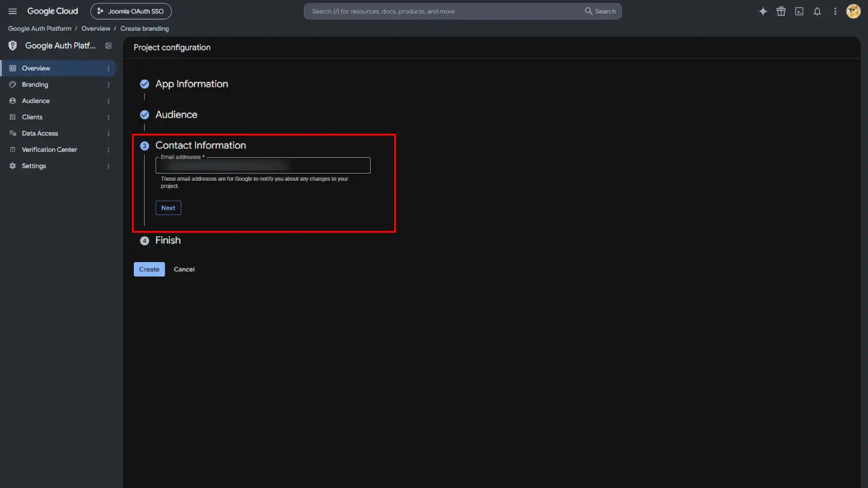Image resolution: width=868 pixels, height=488 pixels.
Task: Follow the Google Auth Platform breadcrumb link
Action: tap(40, 29)
